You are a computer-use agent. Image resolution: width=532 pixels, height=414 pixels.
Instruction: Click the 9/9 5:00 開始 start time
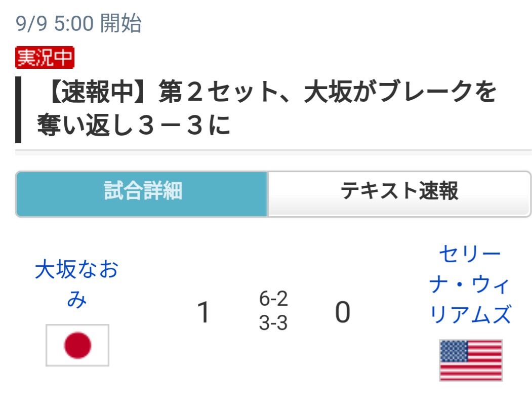click(x=78, y=24)
